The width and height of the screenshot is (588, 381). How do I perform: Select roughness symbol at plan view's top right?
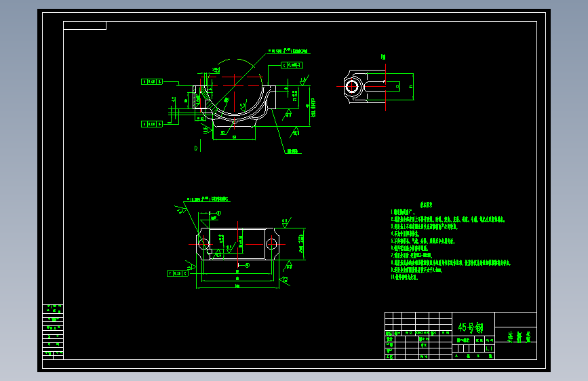click(x=286, y=222)
